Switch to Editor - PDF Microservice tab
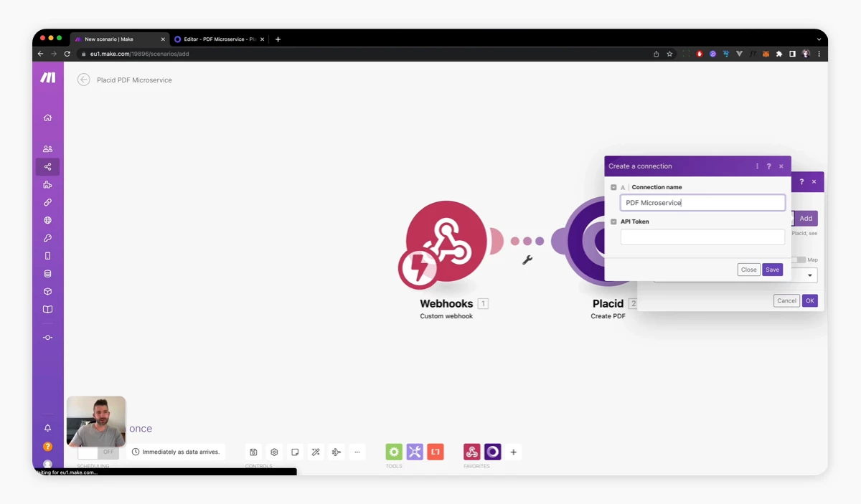 point(219,39)
